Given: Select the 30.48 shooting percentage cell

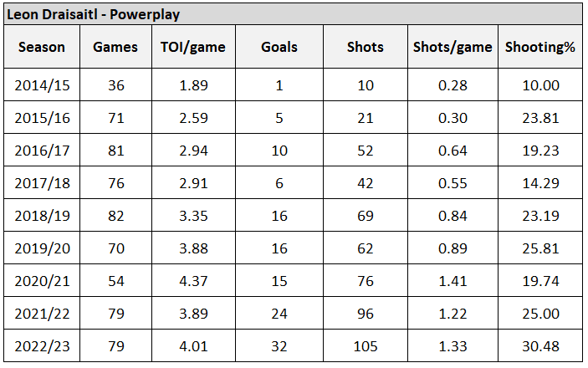Looking at the screenshot, I should [x=539, y=346].
